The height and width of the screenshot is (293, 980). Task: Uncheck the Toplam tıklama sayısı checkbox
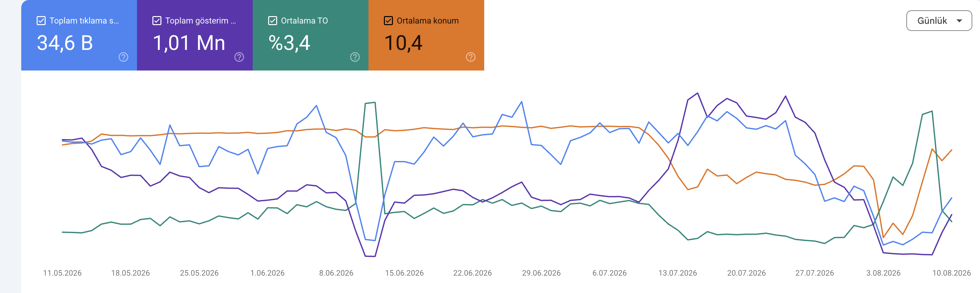click(x=41, y=21)
